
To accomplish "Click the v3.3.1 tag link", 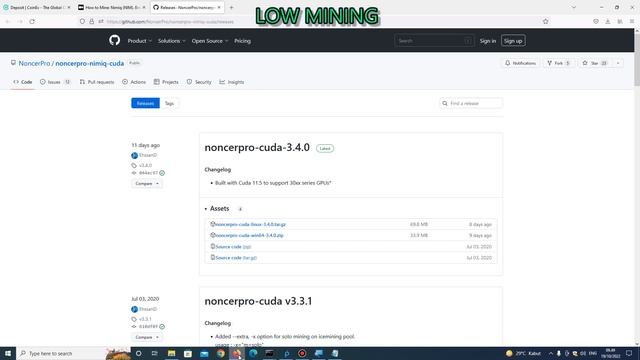I will [x=145, y=319].
